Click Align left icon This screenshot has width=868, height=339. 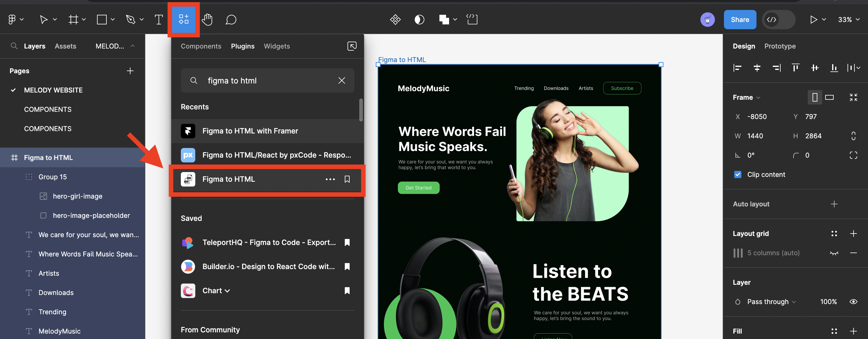(737, 68)
